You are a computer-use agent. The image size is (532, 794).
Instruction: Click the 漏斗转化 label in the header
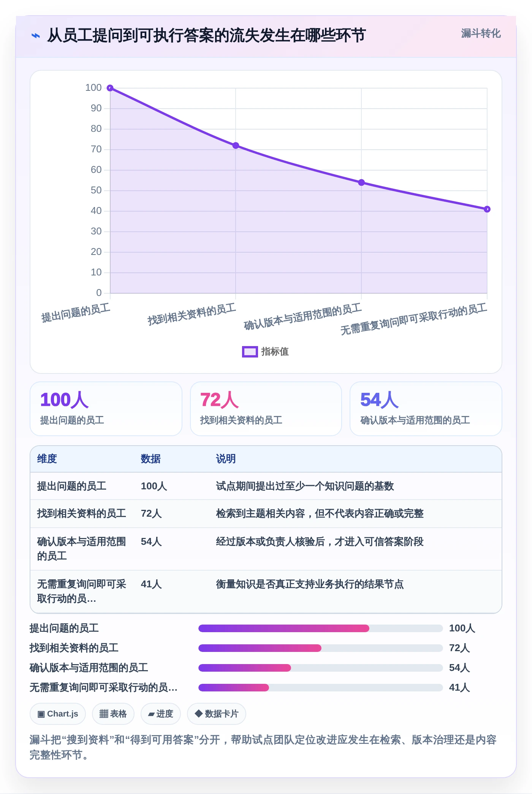(x=481, y=33)
